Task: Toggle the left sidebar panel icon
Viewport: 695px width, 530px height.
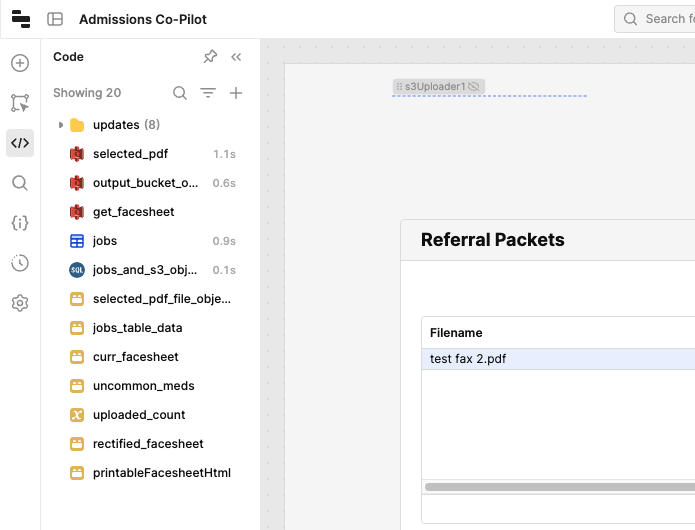Action: coord(55,19)
